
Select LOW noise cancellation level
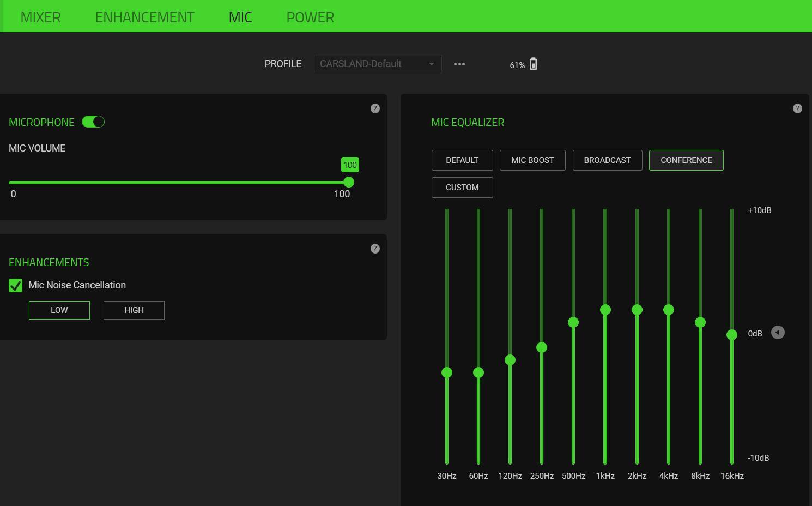59,310
